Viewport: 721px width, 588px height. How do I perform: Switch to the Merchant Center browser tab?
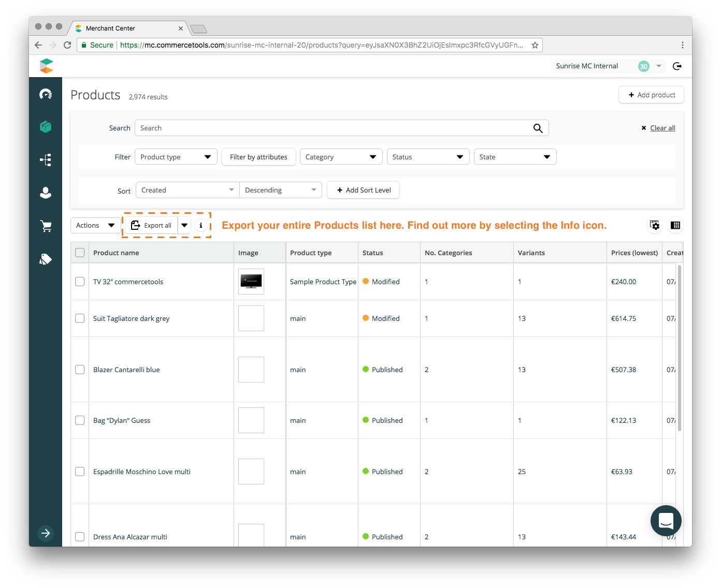(124, 28)
